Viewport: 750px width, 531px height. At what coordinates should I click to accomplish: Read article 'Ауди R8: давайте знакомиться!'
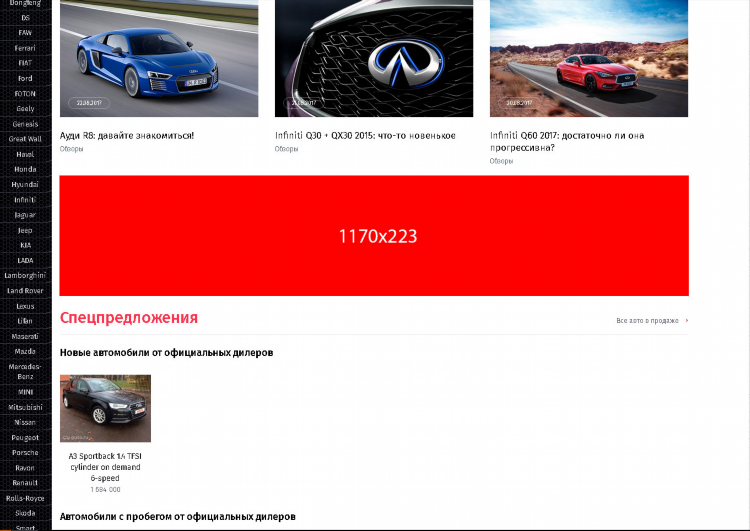(127, 136)
